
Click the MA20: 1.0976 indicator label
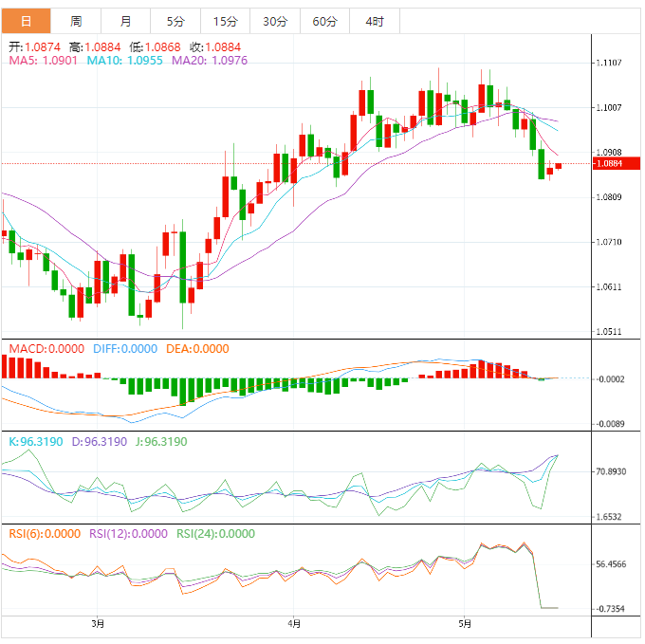coord(210,61)
